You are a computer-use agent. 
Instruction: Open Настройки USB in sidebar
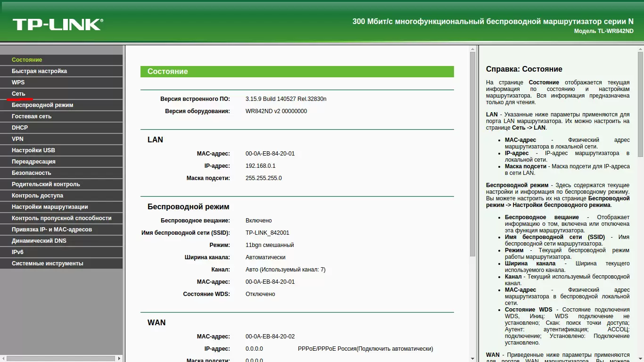pyautogui.click(x=33, y=150)
